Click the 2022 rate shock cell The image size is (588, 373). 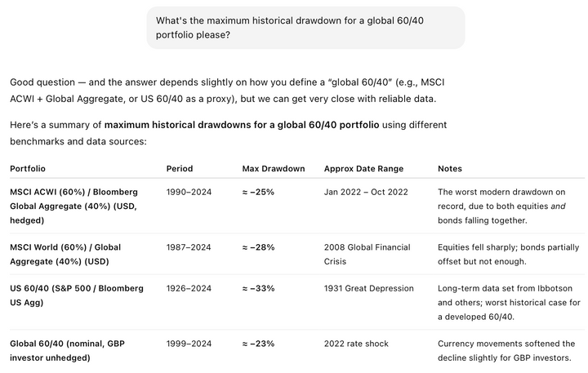point(357,344)
